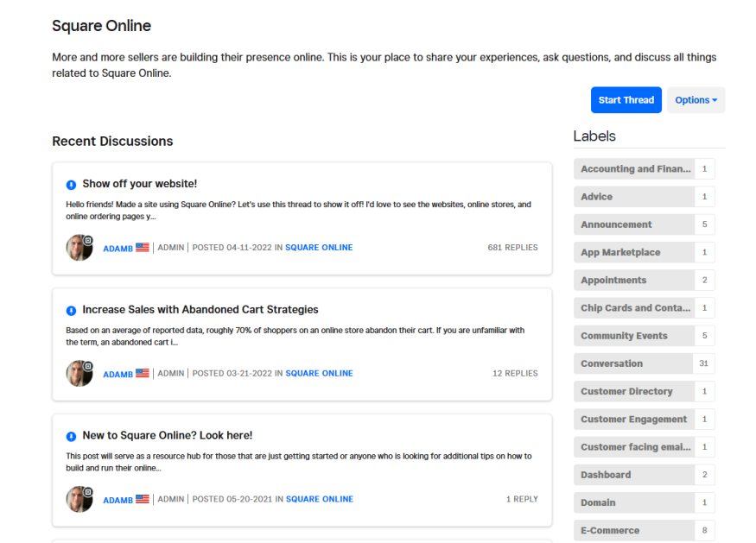Start a new thread
The width and height of the screenshot is (756, 543).
point(626,100)
